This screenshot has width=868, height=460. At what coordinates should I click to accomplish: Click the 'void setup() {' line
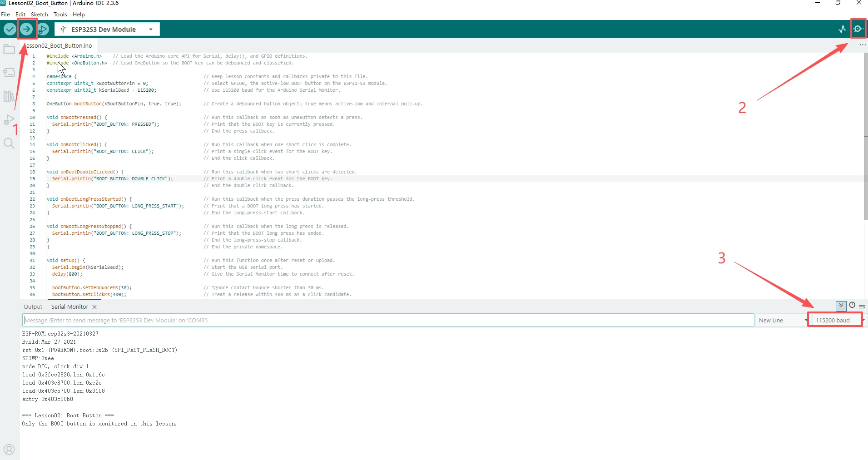click(65, 261)
